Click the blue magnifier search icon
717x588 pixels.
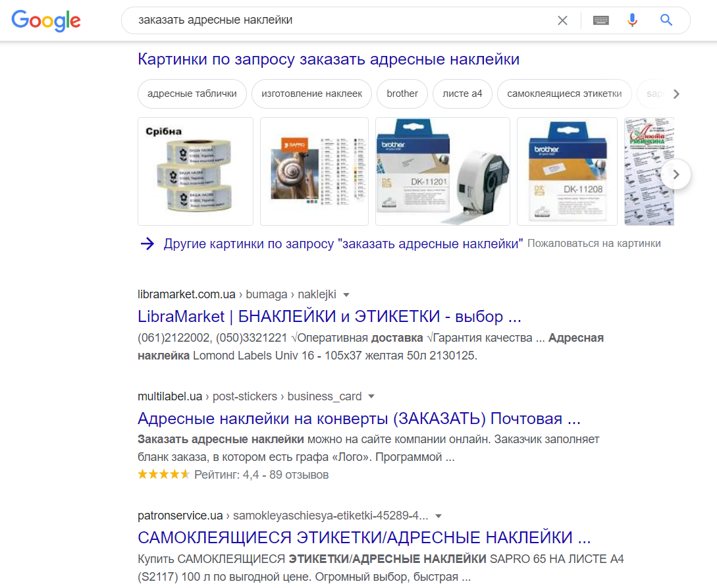tap(666, 20)
